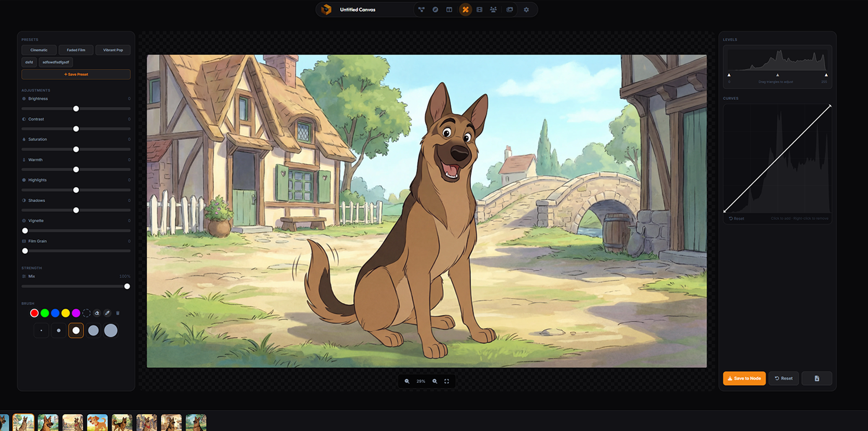The image size is (868, 431).
Task: Select the eraser brush icon
Action: coord(96,313)
